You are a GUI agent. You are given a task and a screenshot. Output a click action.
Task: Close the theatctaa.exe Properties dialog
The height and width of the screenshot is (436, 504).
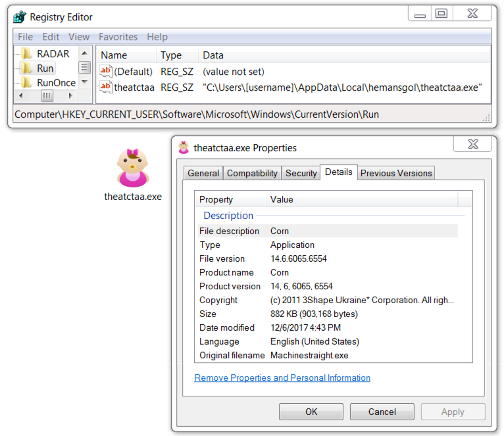(473, 144)
